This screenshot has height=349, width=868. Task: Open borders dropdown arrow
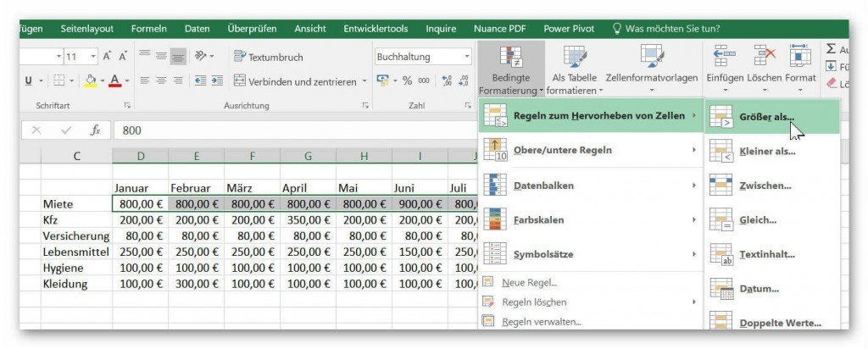(x=72, y=81)
